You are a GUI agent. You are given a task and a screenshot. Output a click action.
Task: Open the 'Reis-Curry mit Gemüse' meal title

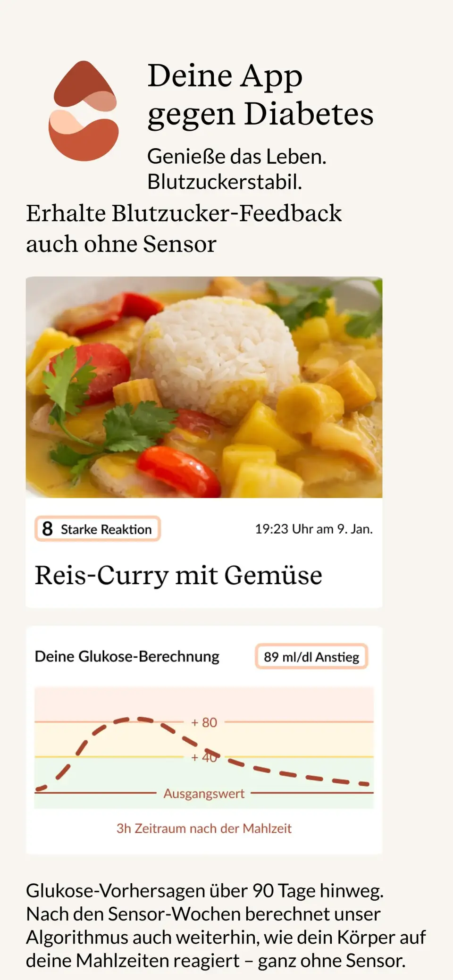[x=178, y=576]
